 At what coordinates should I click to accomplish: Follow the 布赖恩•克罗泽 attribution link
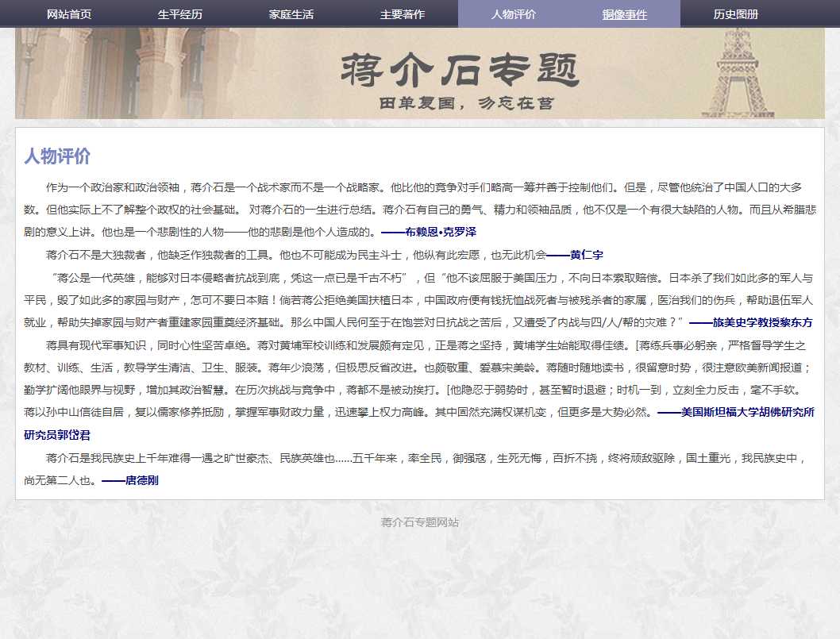point(429,233)
